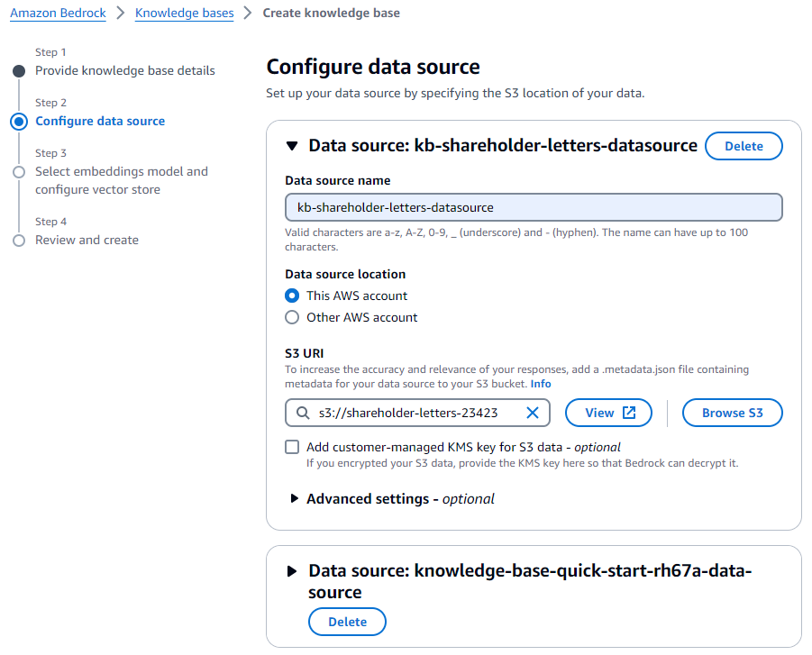Select the Other AWS account radio button
The height and width of the screenshot is (655, 812).
tap(291, 316)
